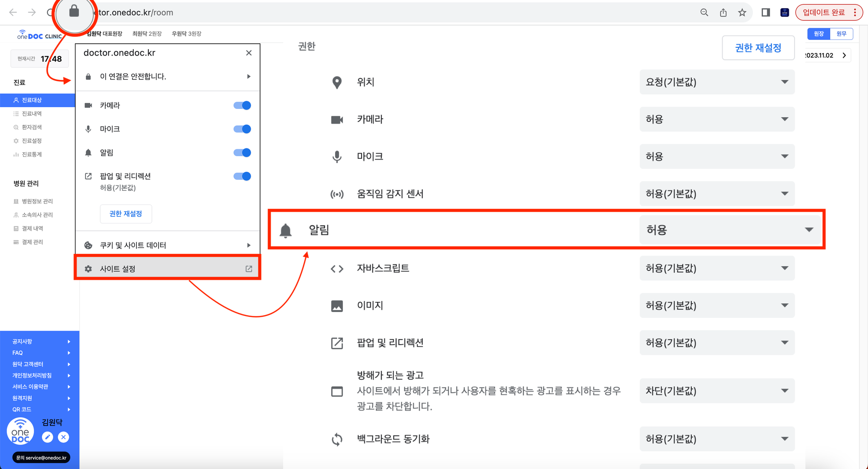Open the 위치 permission dropdown
The image size is (868, 469).
pos(717,82)
